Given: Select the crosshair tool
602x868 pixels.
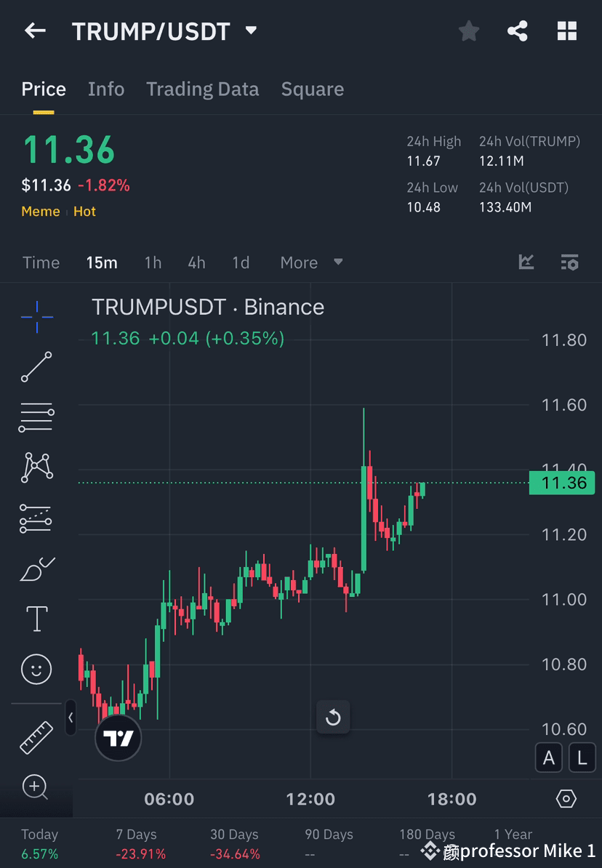Looking at the screenshot, I should [36, 316].
